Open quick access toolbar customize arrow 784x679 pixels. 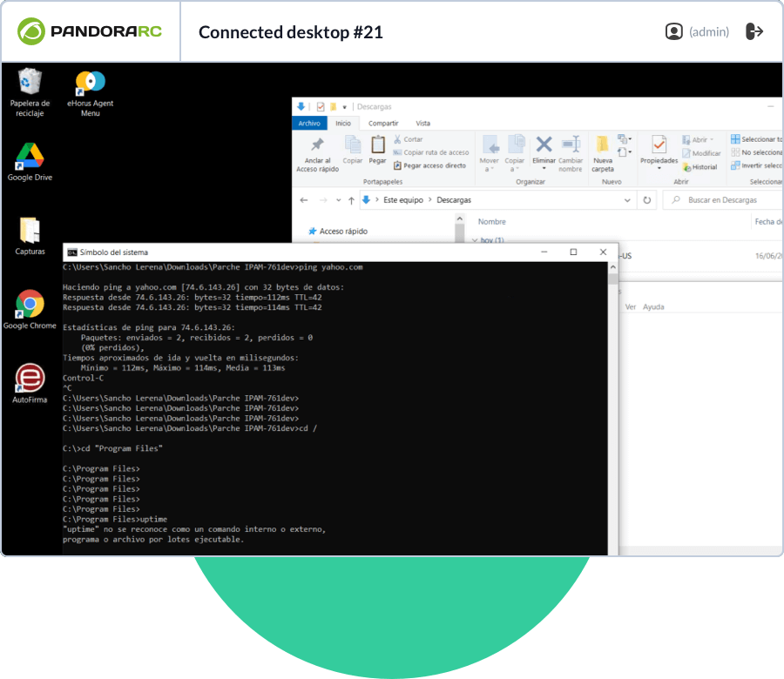[344, 107]
